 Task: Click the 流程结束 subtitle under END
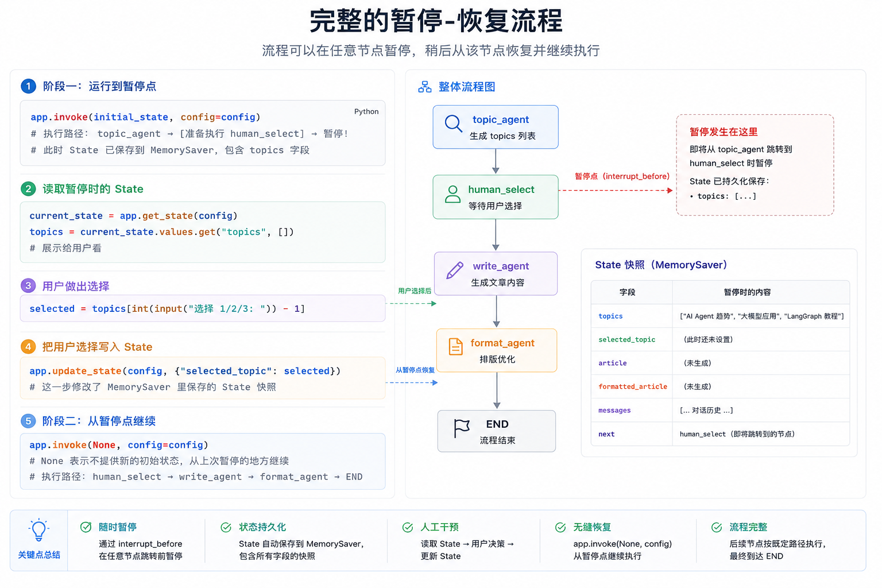click(x=497, y=440)
